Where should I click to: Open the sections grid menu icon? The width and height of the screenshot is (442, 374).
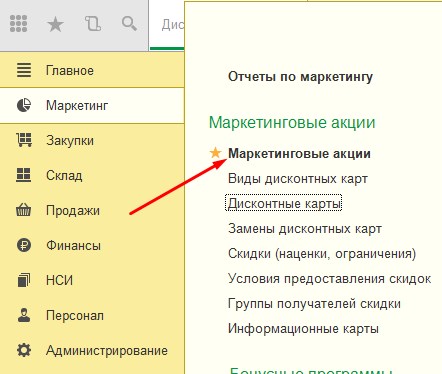click(x=18, y=24)
